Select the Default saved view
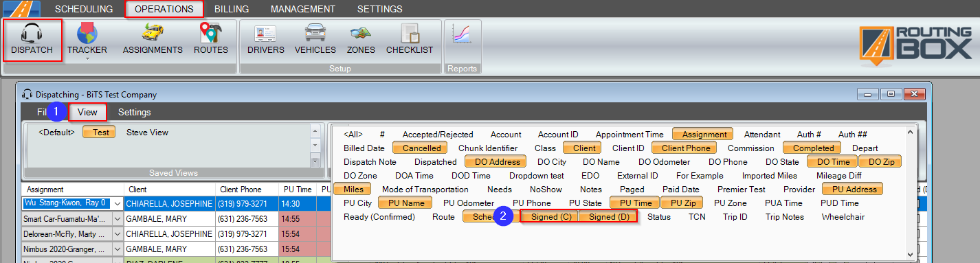980x263 pixels. tap(56, 132)
